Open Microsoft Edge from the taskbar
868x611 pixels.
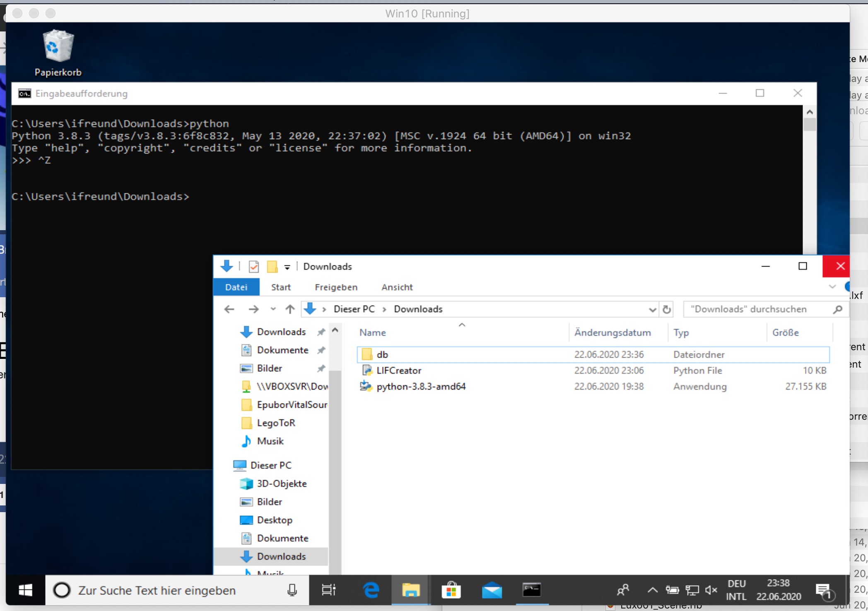[371, 590]
